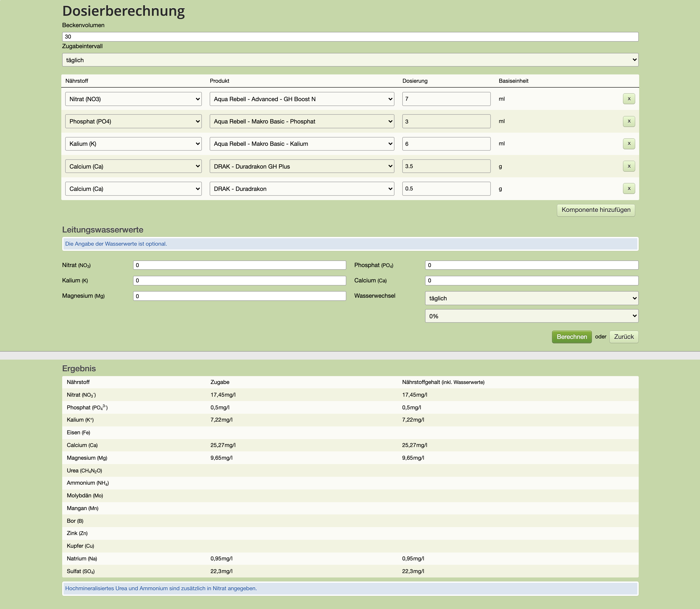Image resolution: width=700 pixels, height=609 pixels.
Task: Open the Zugabeintervall dropdown
Action: click(x=350, y=60)
